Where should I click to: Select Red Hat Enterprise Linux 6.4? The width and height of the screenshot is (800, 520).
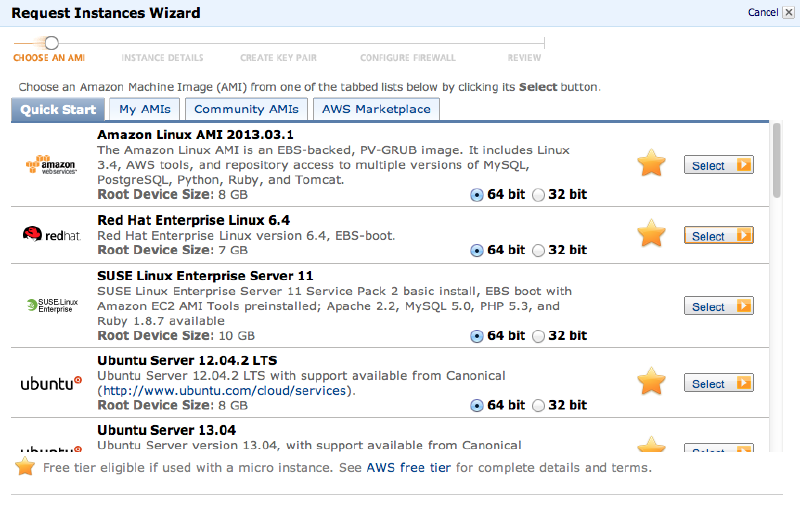pos(718,235)
